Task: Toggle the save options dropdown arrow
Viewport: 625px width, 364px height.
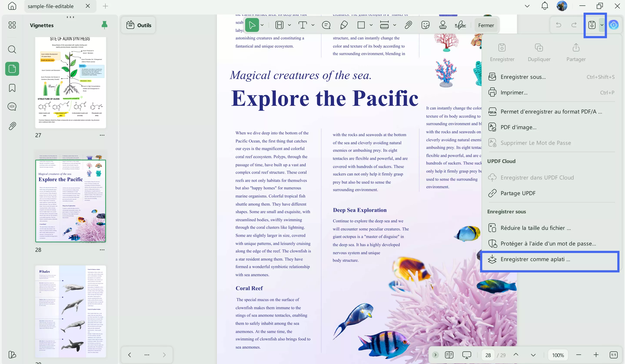Action: [x=602, y=25]
